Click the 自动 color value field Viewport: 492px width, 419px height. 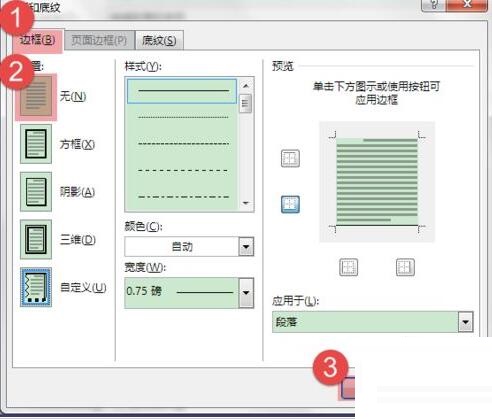coord(182,247)
